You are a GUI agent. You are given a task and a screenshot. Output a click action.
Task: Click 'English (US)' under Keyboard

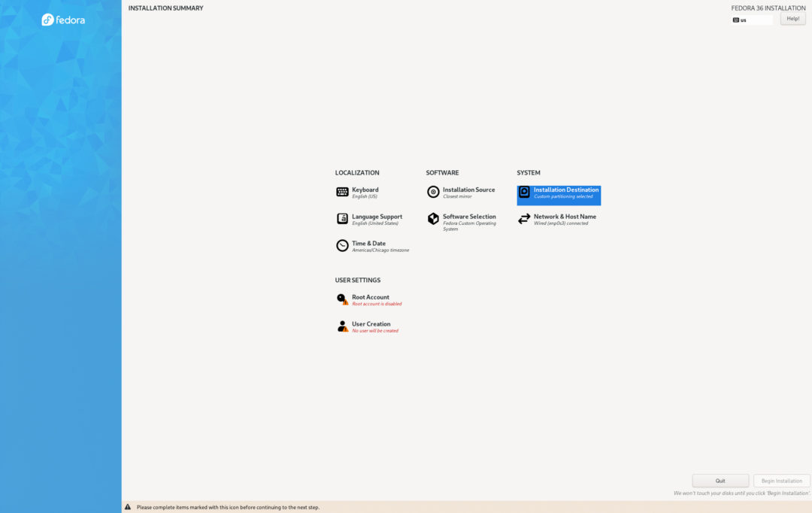click(365, 197)
